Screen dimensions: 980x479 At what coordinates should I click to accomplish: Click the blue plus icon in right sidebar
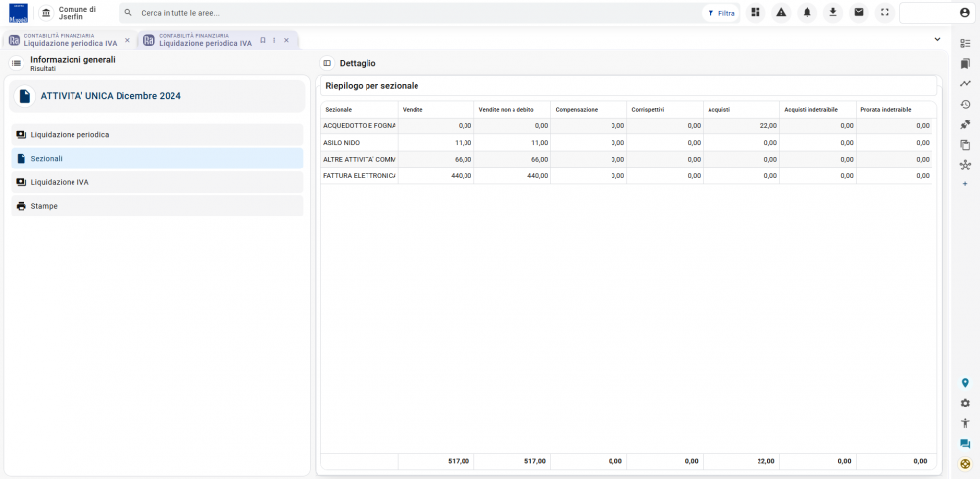tap(965, 184)
